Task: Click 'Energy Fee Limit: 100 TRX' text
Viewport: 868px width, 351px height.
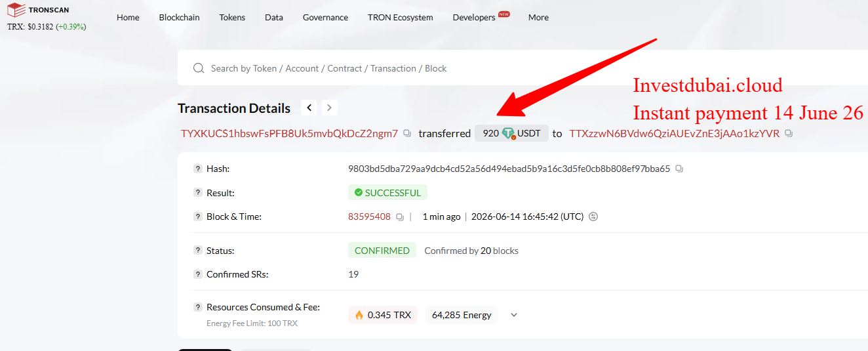Action: coord(252,323)
